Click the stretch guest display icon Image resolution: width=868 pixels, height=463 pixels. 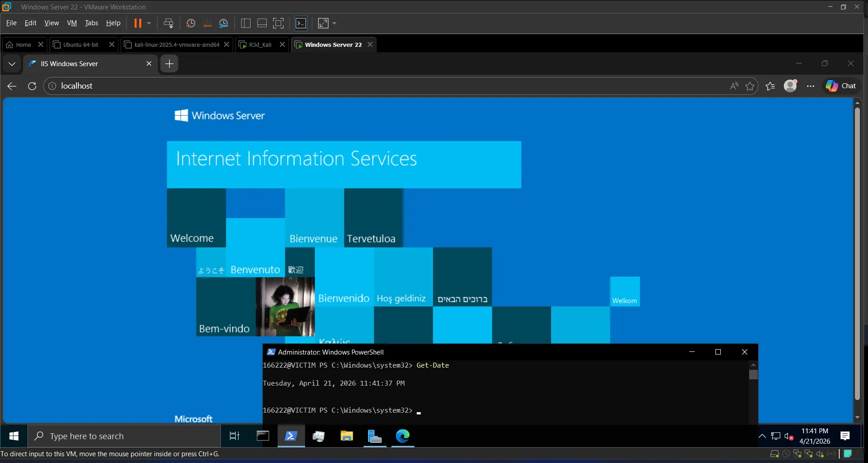[323, 23]
